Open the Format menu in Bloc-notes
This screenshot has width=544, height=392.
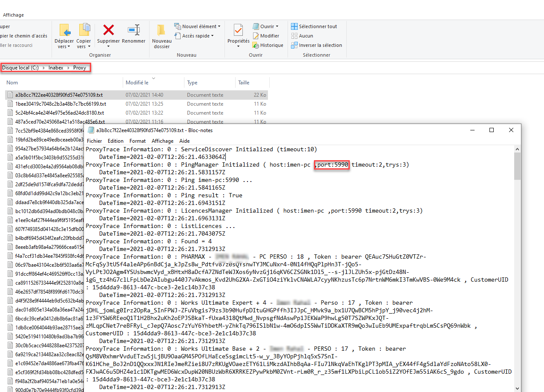click(137, 141)
